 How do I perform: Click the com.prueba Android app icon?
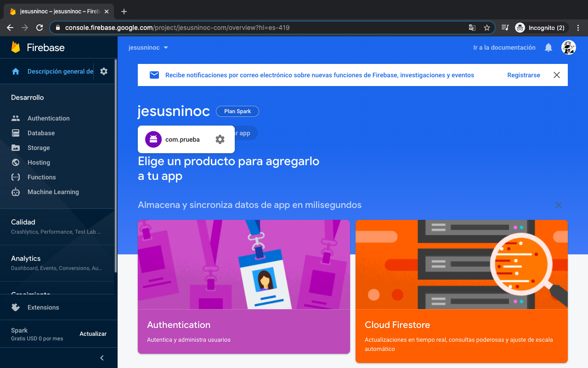point(153,139)
